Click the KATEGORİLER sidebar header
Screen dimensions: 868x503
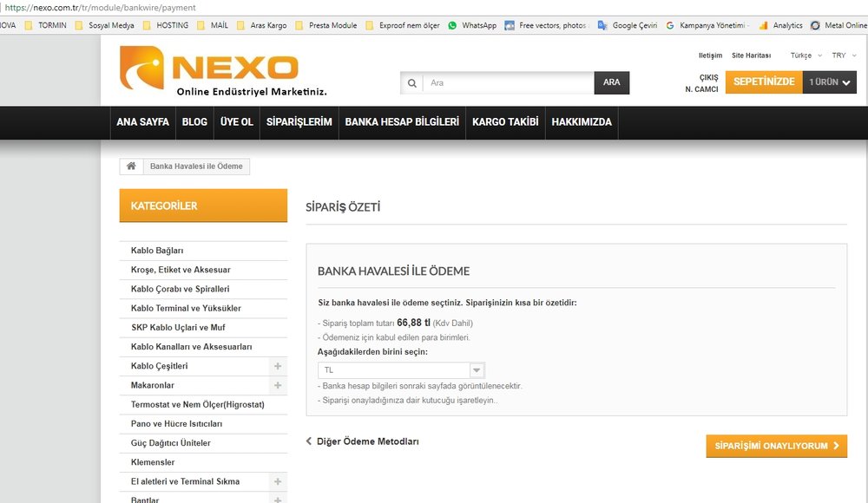(x=203, y=206)
